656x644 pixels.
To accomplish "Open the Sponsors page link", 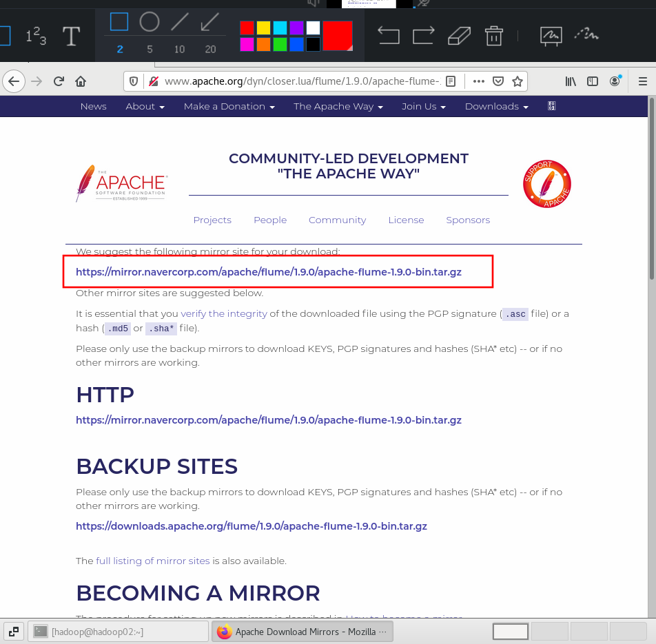I will tap(468, 220).
